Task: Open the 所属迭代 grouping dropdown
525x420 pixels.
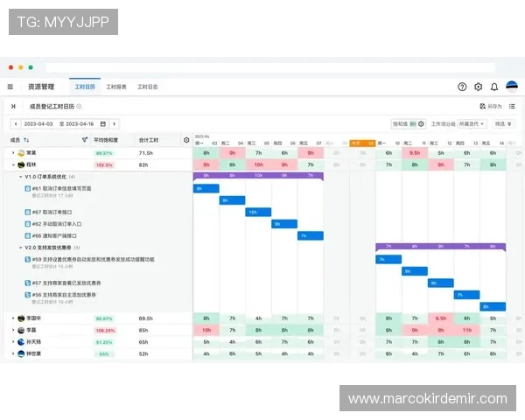Action: point(472,124)
